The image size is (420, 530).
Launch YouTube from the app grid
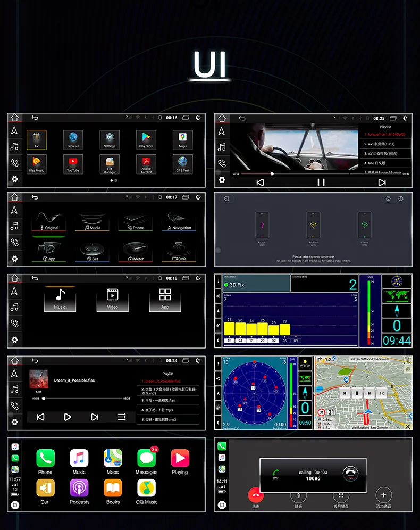[73, 164]
